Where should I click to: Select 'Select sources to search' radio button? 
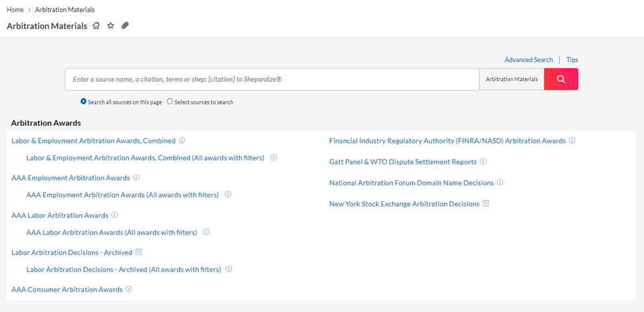(170, 102)
